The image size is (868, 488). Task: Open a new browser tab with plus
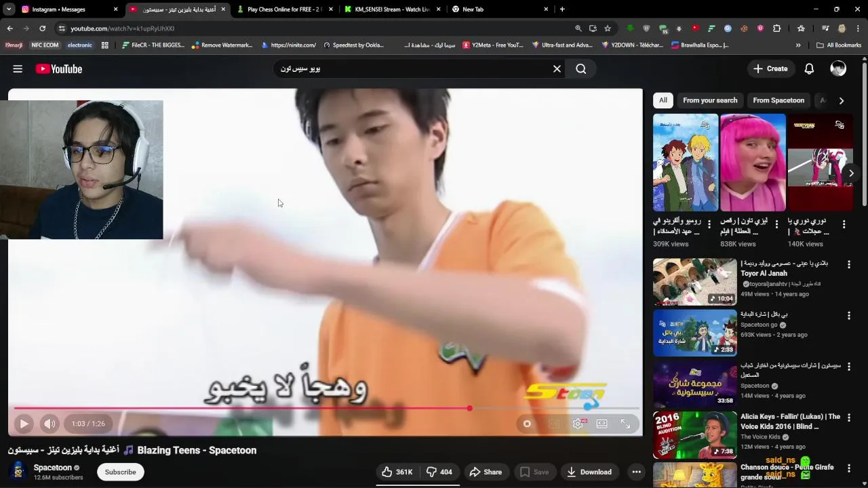point(562,9)
